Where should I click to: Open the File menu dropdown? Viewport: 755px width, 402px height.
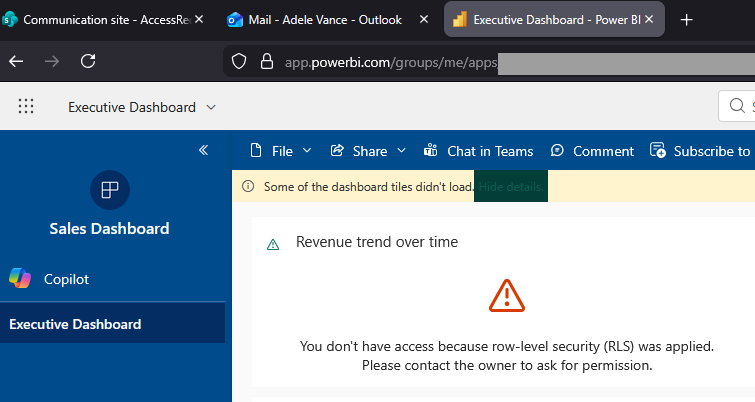click(281, 151)
